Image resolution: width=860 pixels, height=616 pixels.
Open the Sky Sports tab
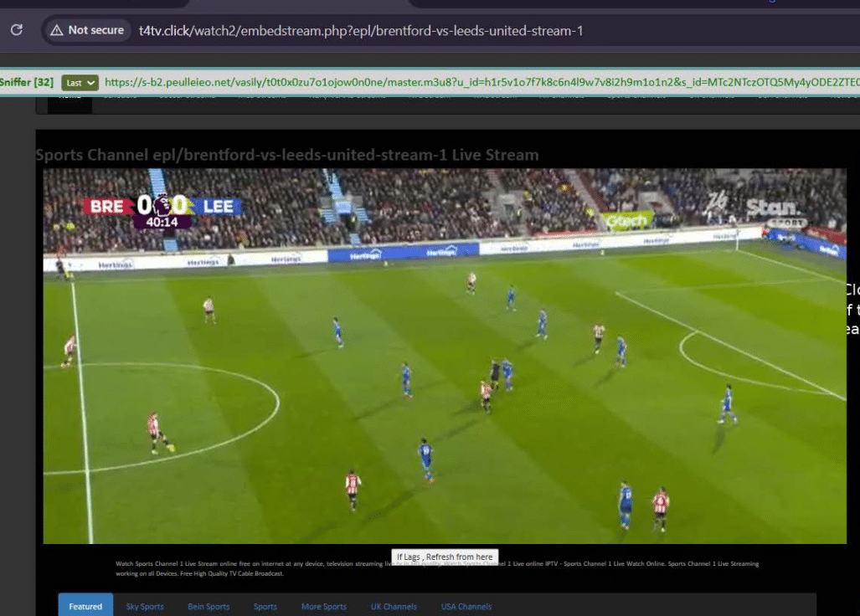pos(145,606)
